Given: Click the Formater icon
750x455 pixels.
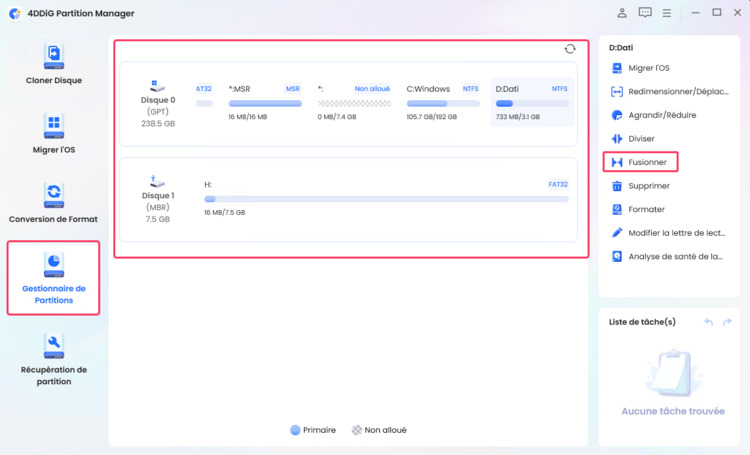Looking at the screenshot, I should tap(617, 210).
